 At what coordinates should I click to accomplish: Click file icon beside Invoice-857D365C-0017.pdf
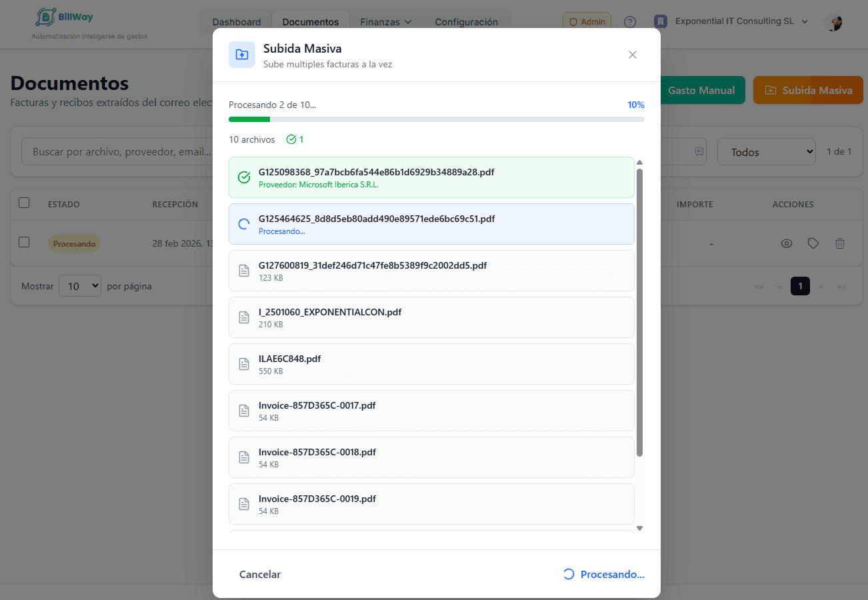[x=244, y=411]
